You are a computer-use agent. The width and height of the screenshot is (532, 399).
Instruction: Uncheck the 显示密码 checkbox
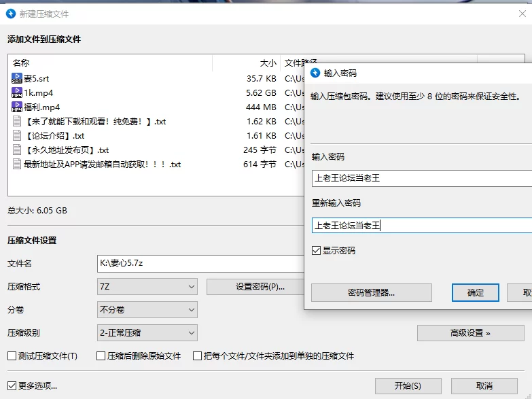(316, 251)
